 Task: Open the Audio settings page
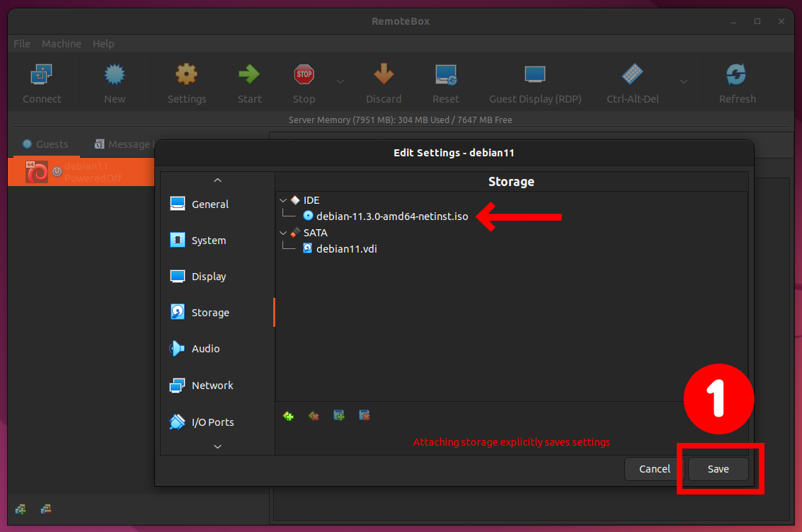[x=217, y=349]
